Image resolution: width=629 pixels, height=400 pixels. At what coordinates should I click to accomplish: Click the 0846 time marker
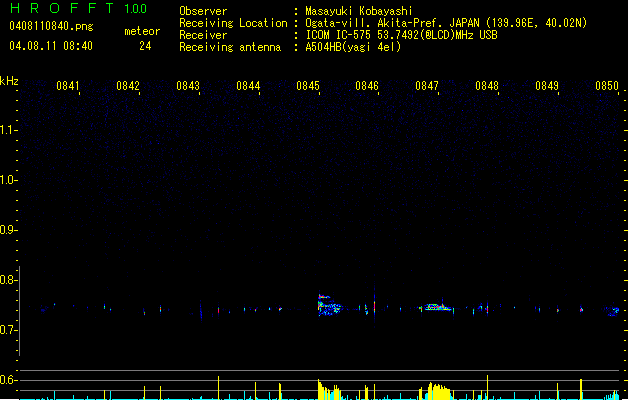click(x=367, y=86)
